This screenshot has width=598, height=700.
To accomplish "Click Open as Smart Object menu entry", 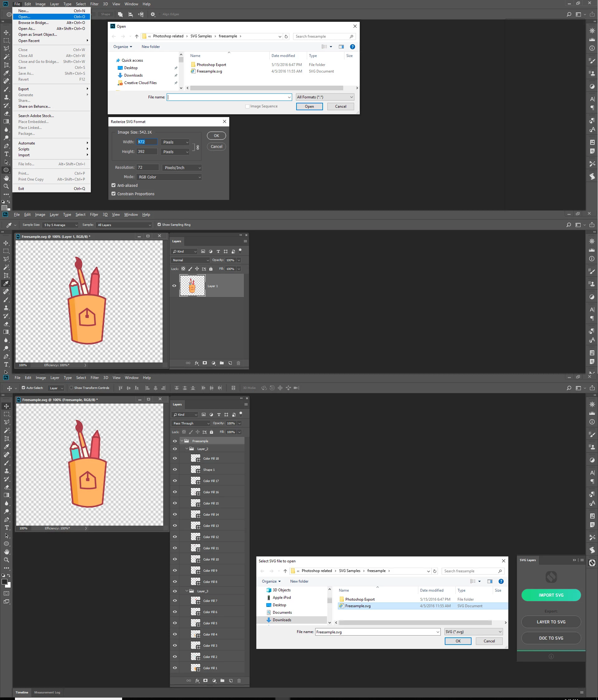I will pyautogui.click(x=37, y=35).
